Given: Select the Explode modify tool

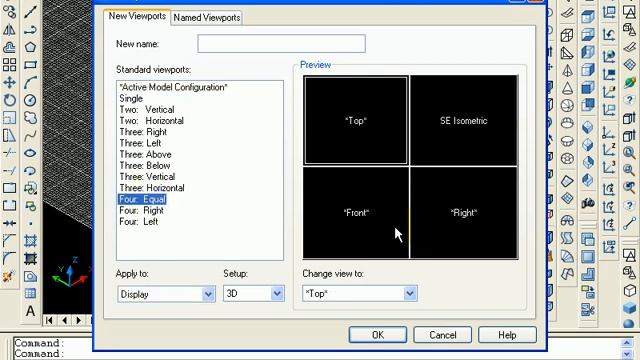Looking at the screenshot, I should (9, 276).
